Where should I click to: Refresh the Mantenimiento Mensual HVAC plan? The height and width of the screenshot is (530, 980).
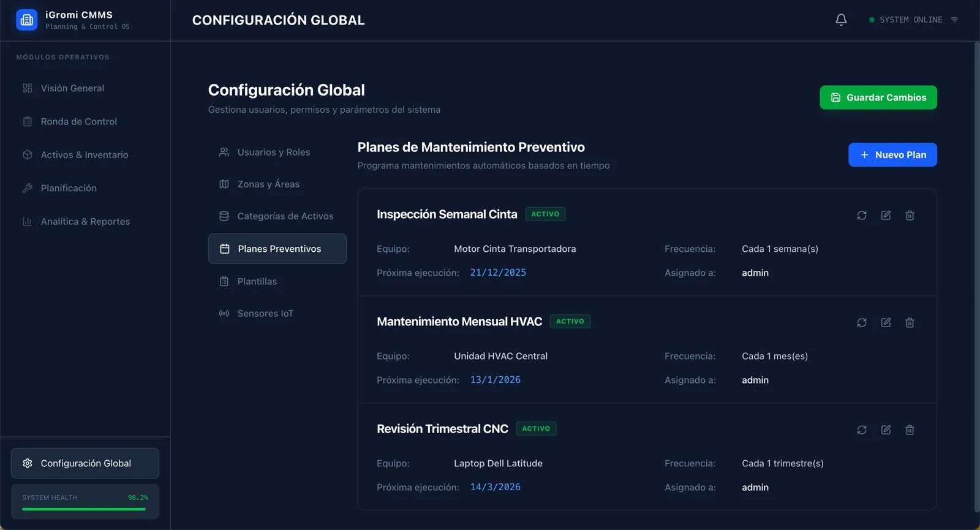point(862,322)
